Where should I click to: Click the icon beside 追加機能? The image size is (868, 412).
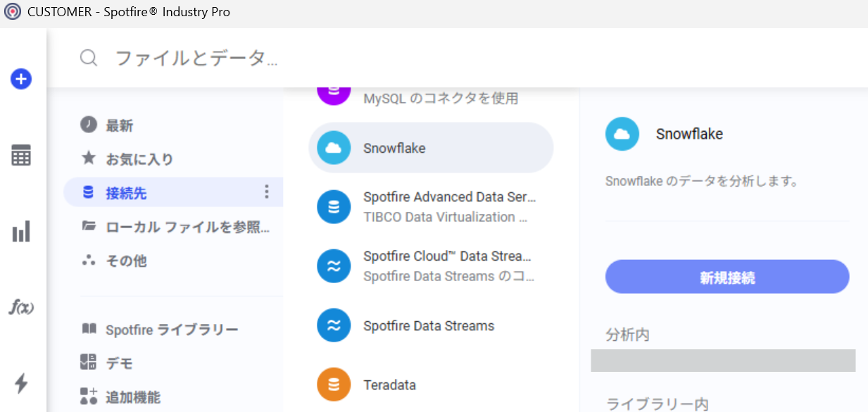point(88,396)
